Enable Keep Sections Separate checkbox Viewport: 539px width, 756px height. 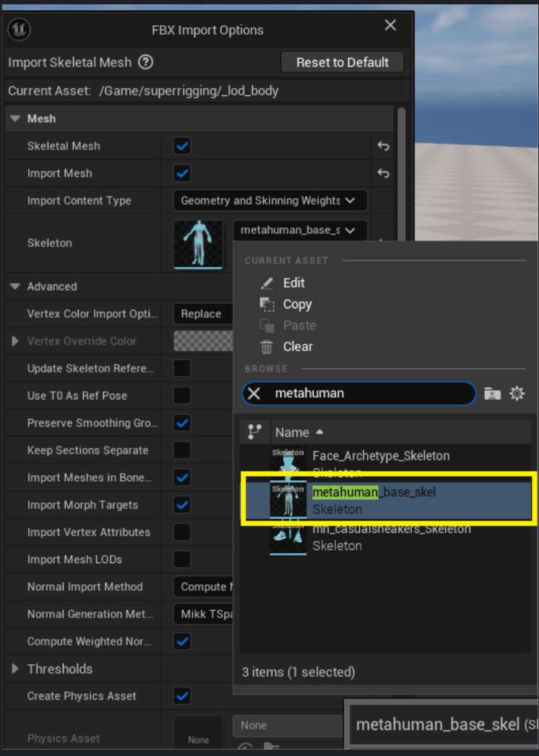click(182, 451)
